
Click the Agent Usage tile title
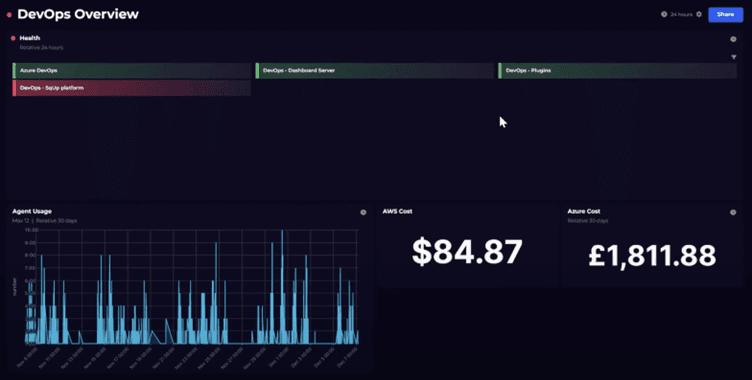point(32,211)
